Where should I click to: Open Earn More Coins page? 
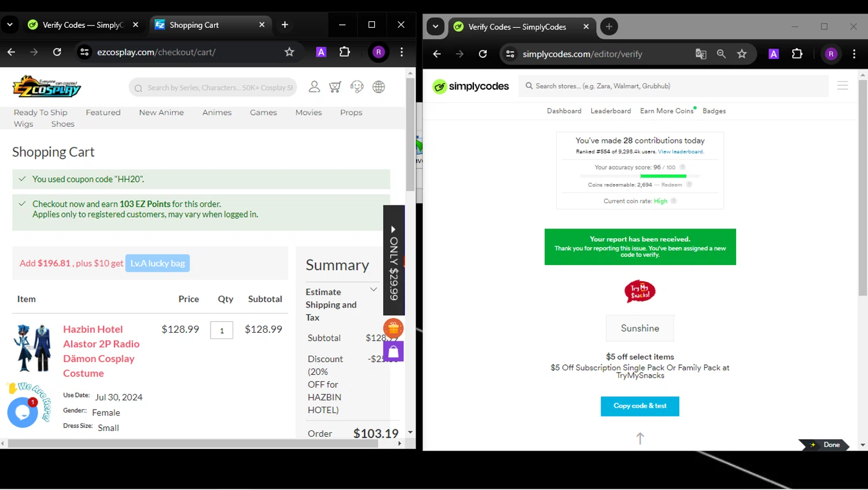[667, 110]
